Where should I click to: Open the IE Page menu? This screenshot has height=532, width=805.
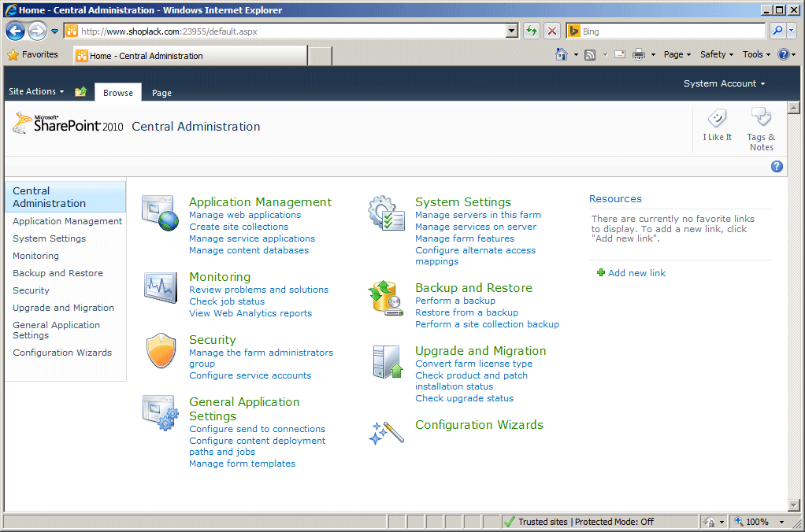click(x=677, y=54)
